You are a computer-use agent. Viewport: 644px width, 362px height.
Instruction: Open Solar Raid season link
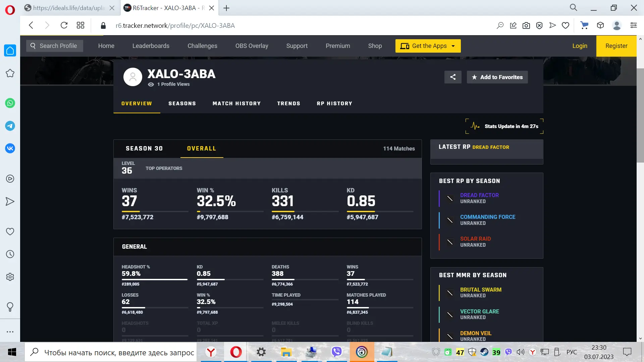[475, 239]
